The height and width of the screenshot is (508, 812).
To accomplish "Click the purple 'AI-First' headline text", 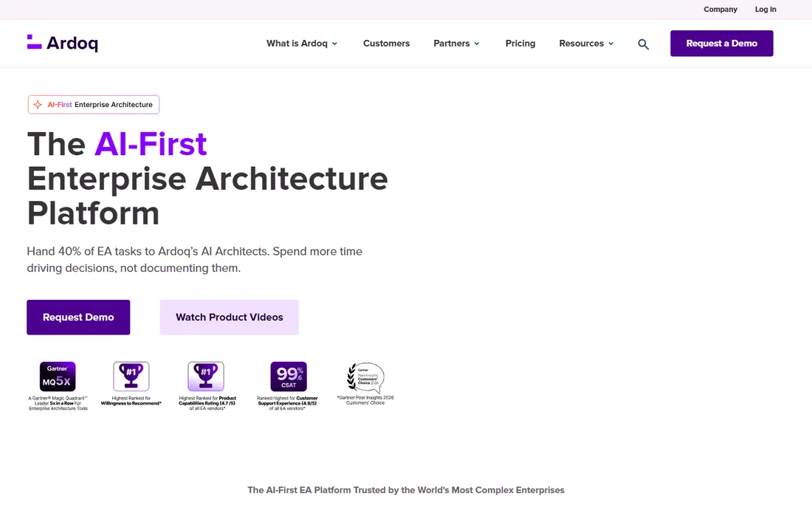I will pos(151,144).
